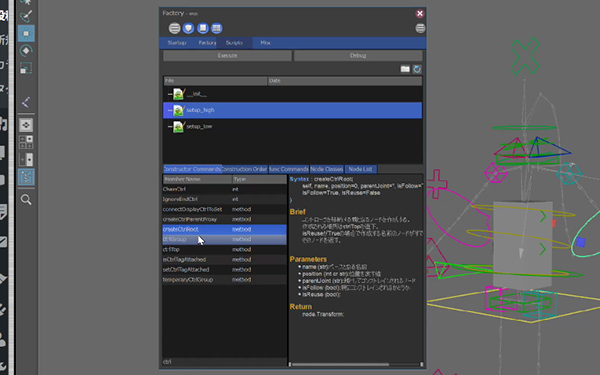Sort by the File column header
The width and height of the screenshot is (600, 375).
click(x=215, y=81)
